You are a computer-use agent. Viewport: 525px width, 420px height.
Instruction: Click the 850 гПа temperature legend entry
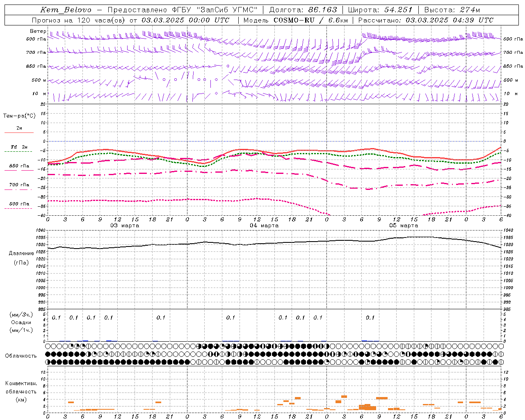[19, 166]
